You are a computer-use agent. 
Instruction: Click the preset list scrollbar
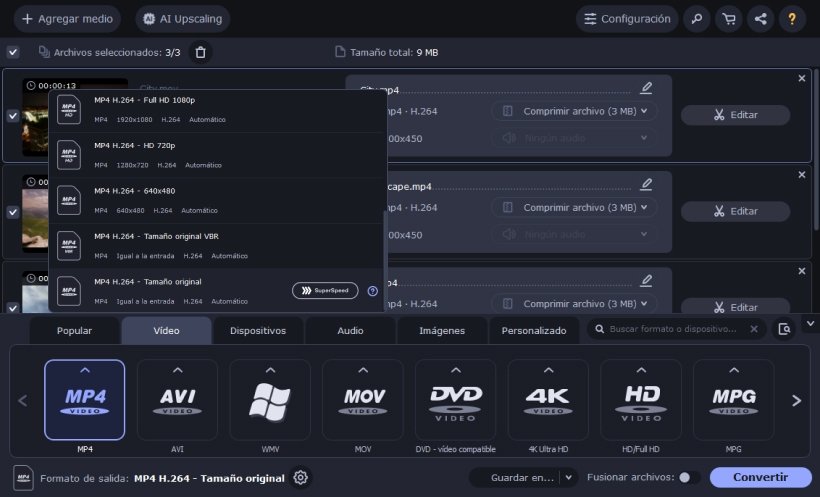(x=386, y=259)
